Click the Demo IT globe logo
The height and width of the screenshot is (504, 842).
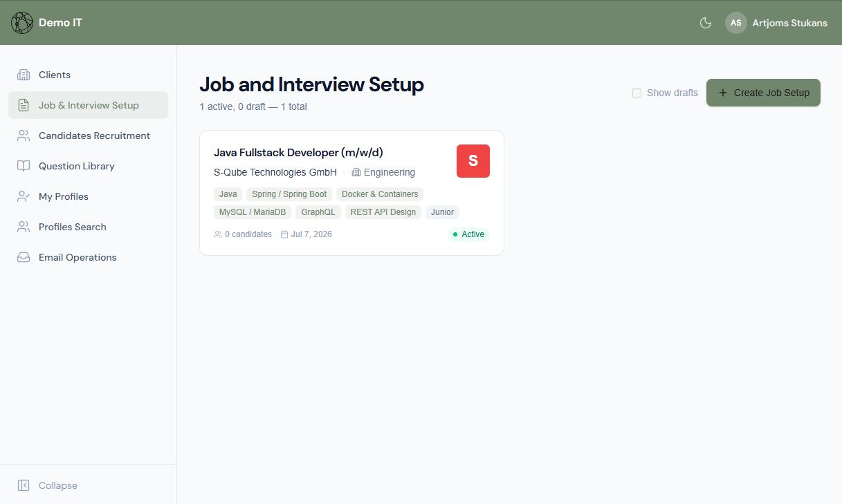tap(22, 23)
